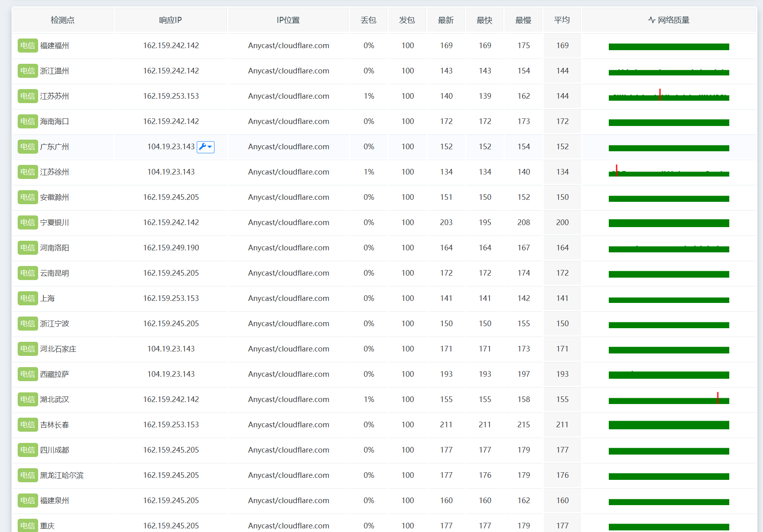Click the 电信 badge next to 上海
Viewport: 763px width, 532px height.
(28, 298)
